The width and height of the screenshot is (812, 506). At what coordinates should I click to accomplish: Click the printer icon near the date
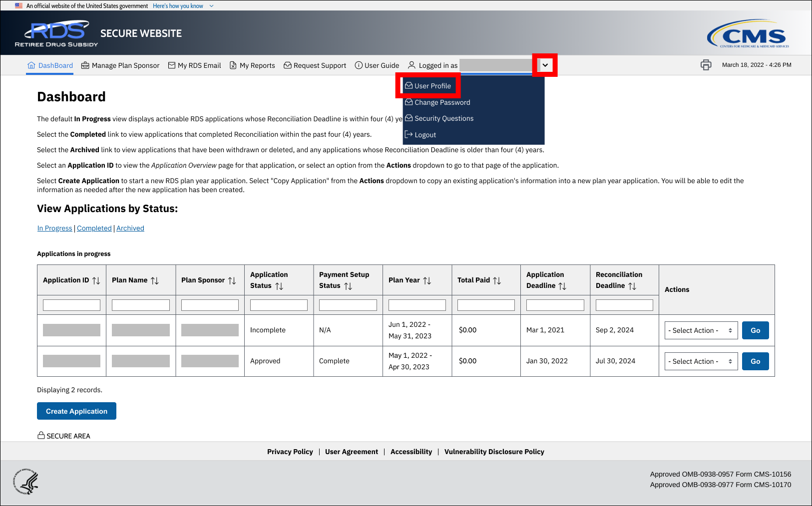coord(706,65)
